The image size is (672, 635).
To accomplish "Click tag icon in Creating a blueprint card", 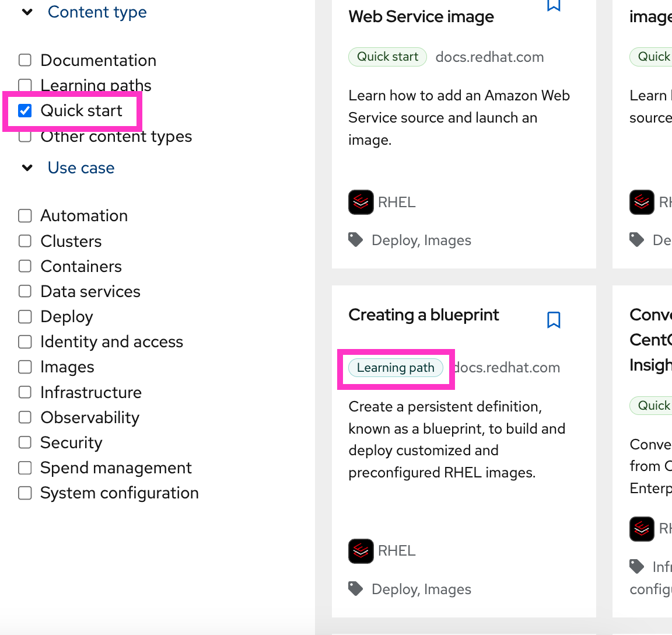I will click(355, 588).
